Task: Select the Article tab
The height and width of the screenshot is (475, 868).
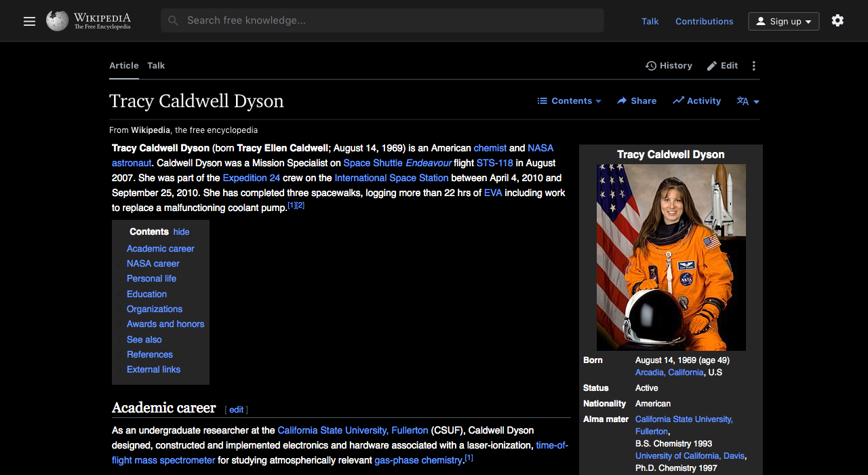Action: click(123, 65)
